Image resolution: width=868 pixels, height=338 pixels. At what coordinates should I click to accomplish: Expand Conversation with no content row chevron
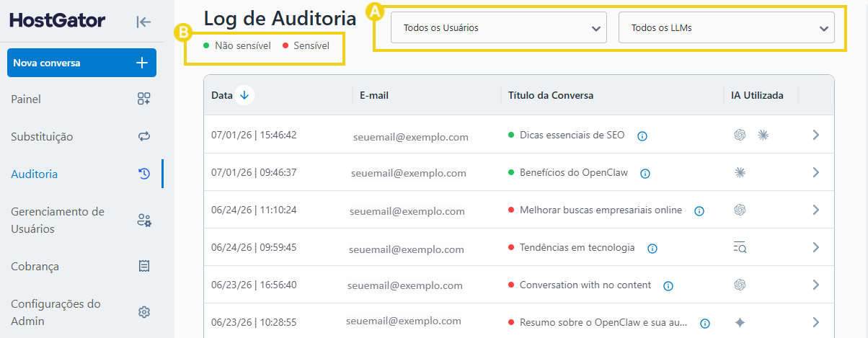[816, 285]
